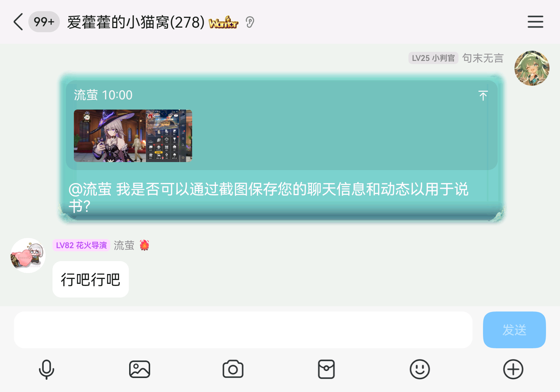Open the hamburger menu
Image resolution: width=560 pixels, height=392 pixels.
click(535, 22)
